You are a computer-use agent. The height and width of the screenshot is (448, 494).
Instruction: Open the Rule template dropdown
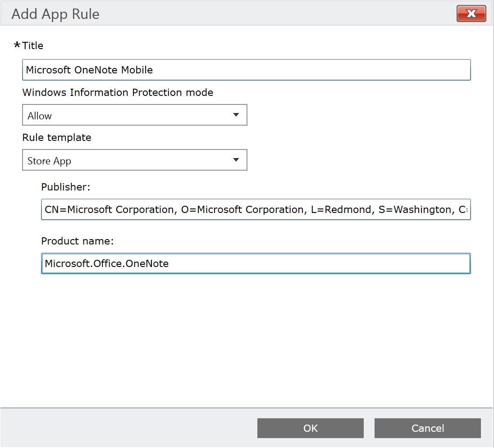pos(135,160)
